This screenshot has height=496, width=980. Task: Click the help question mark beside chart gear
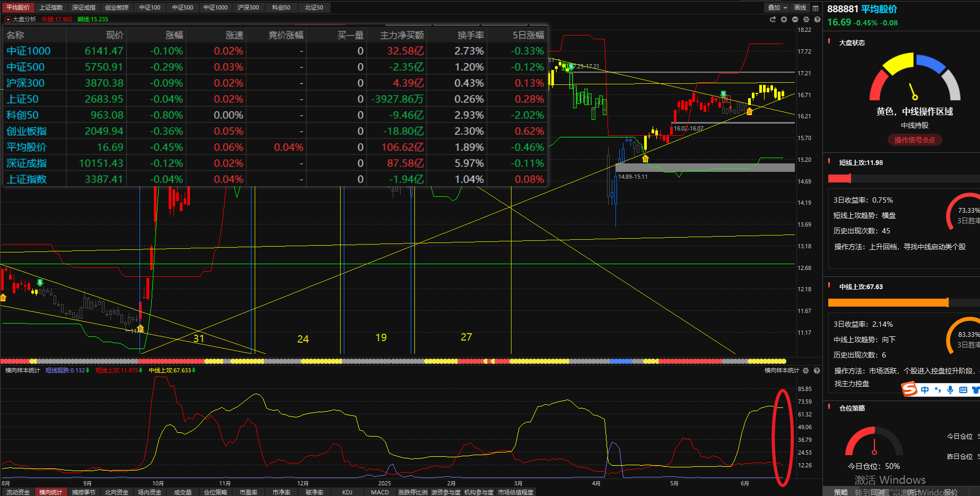point(817,19)
